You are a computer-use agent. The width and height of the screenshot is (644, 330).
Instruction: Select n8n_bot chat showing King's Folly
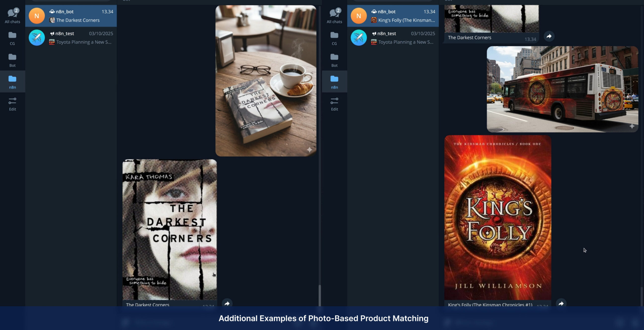click(393, 16)
